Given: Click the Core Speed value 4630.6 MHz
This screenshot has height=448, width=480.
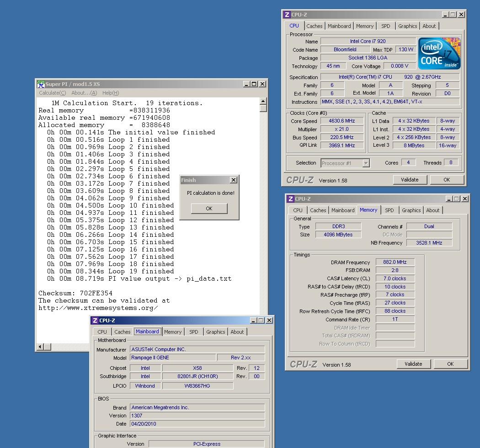Looking at the screenshot, I should click(x=342, y=121).
